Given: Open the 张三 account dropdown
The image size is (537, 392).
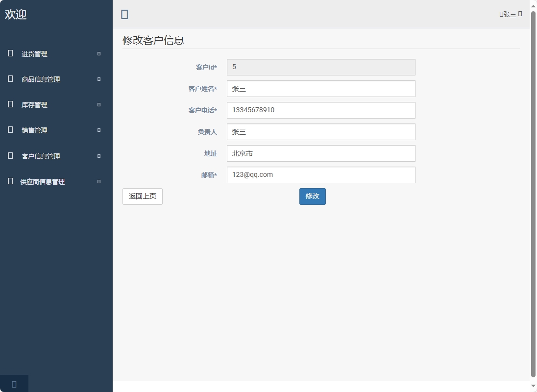Looking at the screenshot, I should (510, 14).
